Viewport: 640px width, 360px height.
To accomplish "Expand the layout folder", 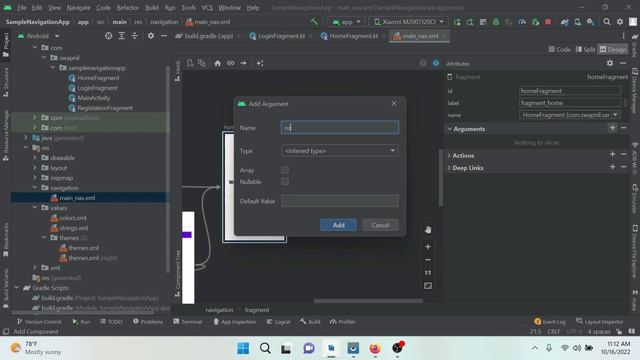I will click(35, 168).
